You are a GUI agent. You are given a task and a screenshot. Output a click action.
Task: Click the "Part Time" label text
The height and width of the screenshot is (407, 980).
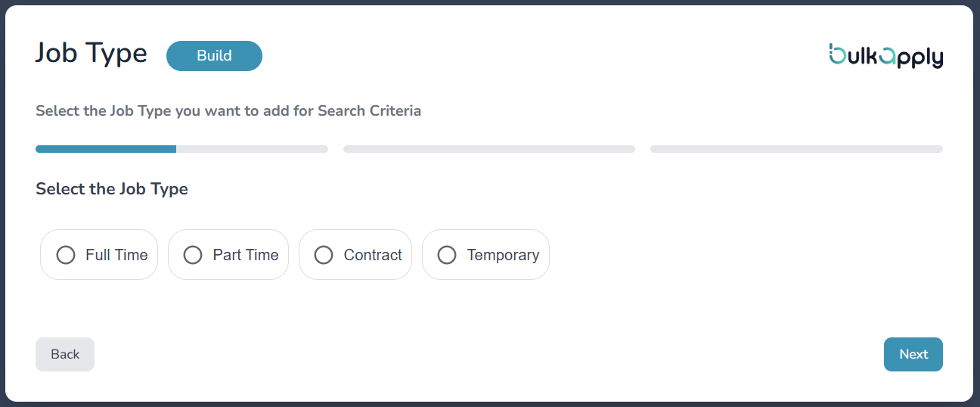tap(246, 255)
